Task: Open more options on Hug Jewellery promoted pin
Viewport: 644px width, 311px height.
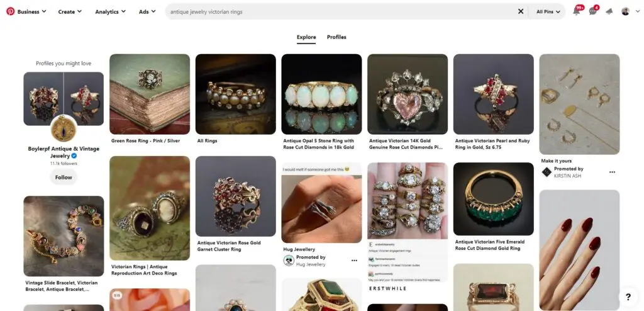Action: (x=354, y=260)
